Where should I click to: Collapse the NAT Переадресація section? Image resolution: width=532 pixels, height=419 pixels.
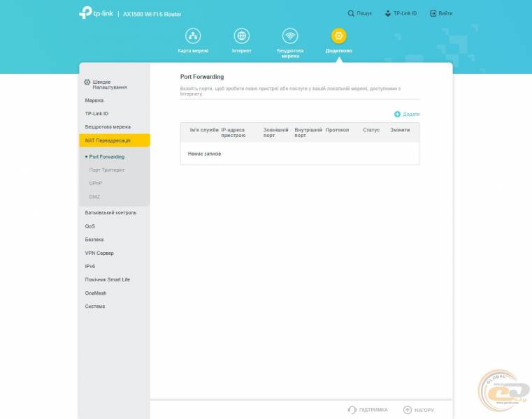[x=115, y=140]
